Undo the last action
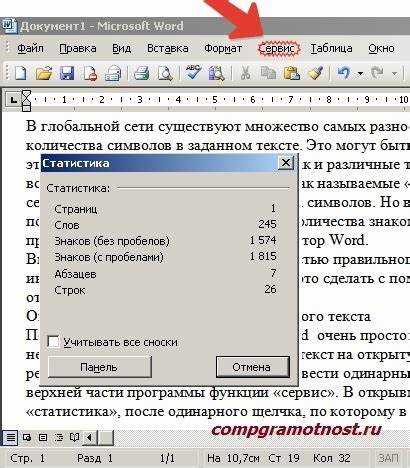Viewport: 410px width, 468px height. tap(344, 73)
